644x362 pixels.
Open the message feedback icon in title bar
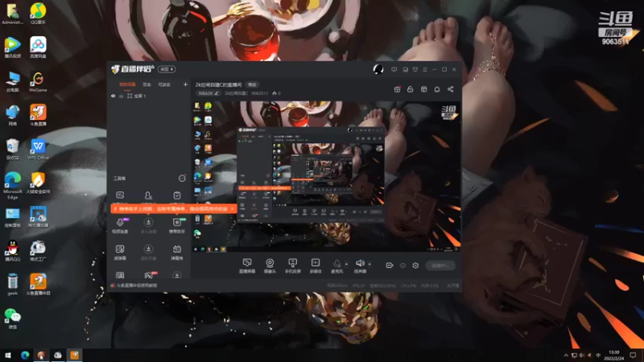click(394, 69)
